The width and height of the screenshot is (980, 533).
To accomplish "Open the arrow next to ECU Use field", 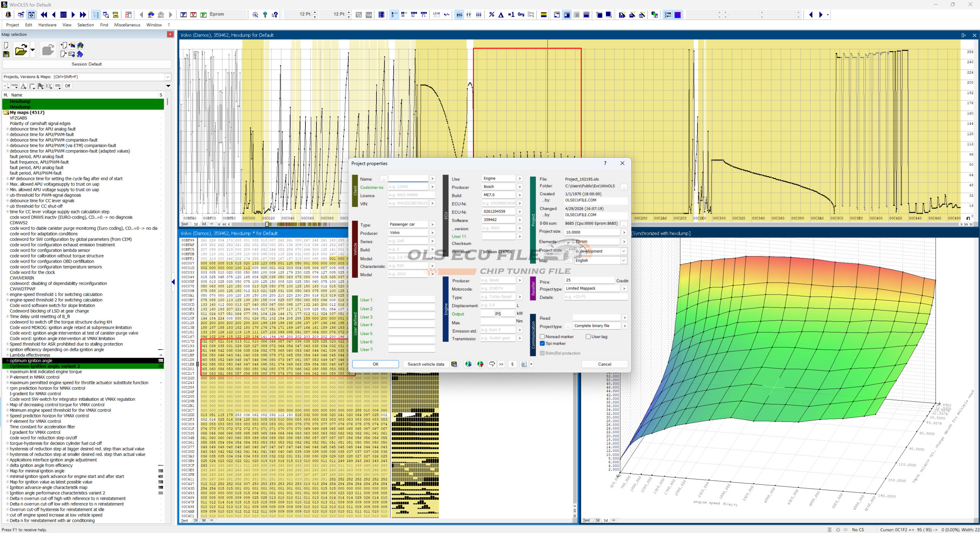I will coord(519,178).
